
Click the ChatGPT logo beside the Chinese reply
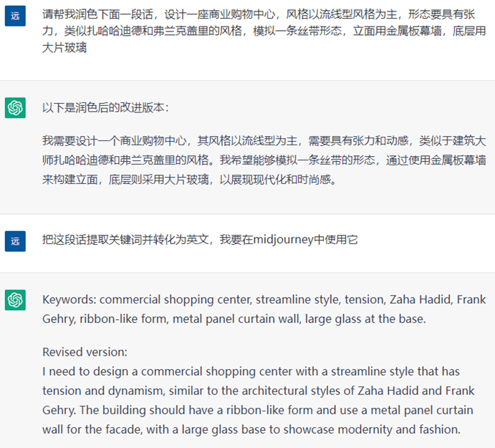point(15,107)
